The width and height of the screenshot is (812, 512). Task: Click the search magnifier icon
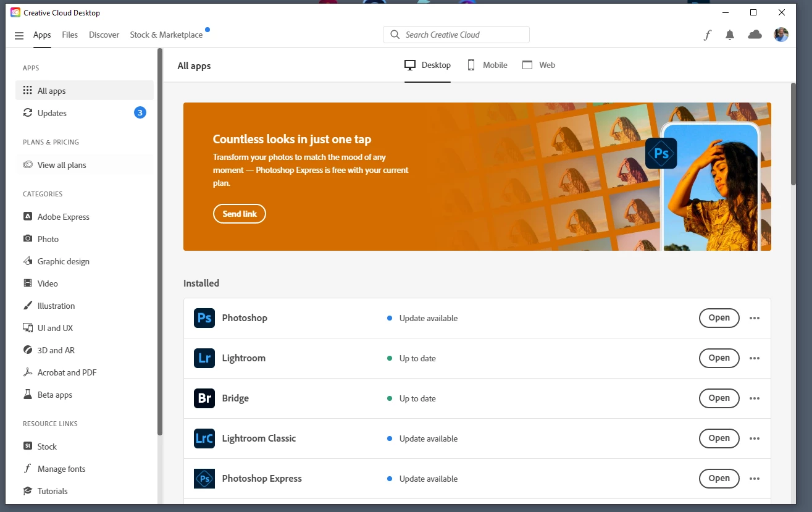[x=395, y=35]
